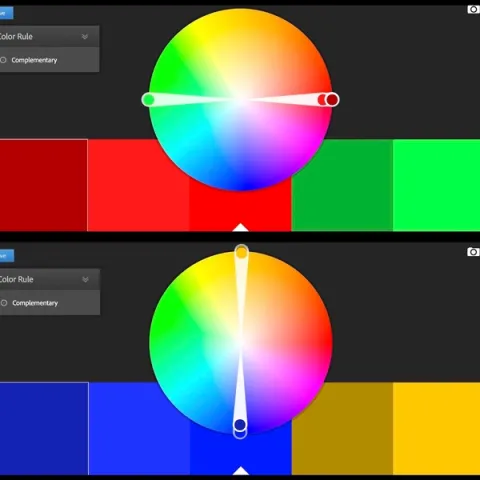The height and width of the screenshot is (480, 480).
Task: Click the white triangle marker under the bottom blue base swatch
Action: pos(240,471)
